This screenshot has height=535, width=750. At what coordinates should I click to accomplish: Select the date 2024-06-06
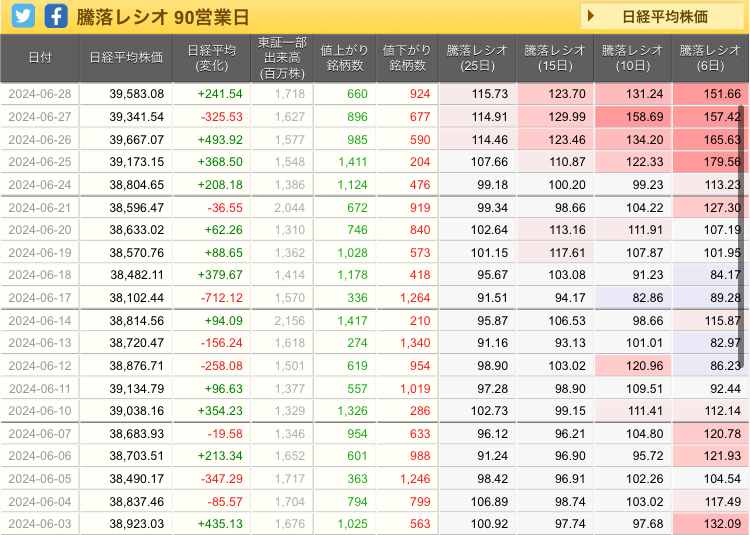(x=40, y=455)
